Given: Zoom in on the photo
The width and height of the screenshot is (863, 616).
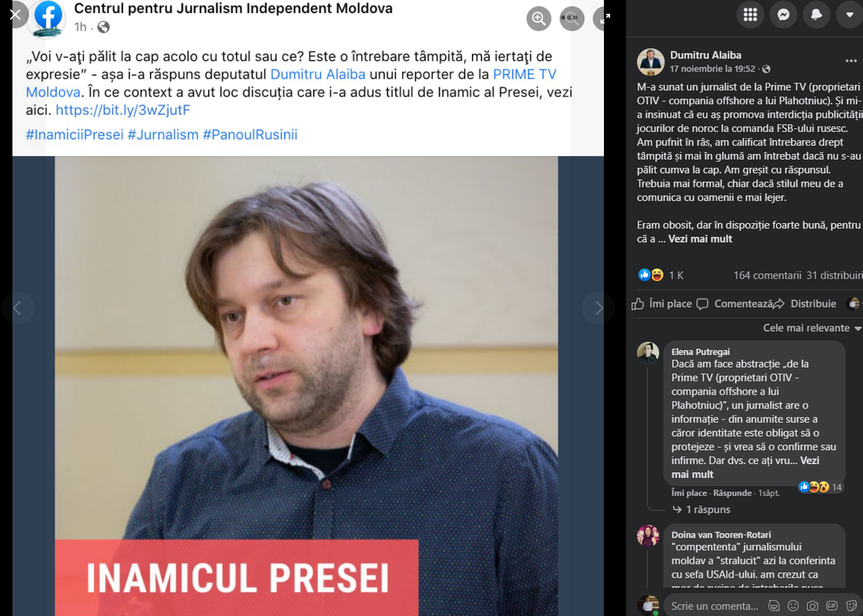Looking at the screenshot, I should 539,18.
